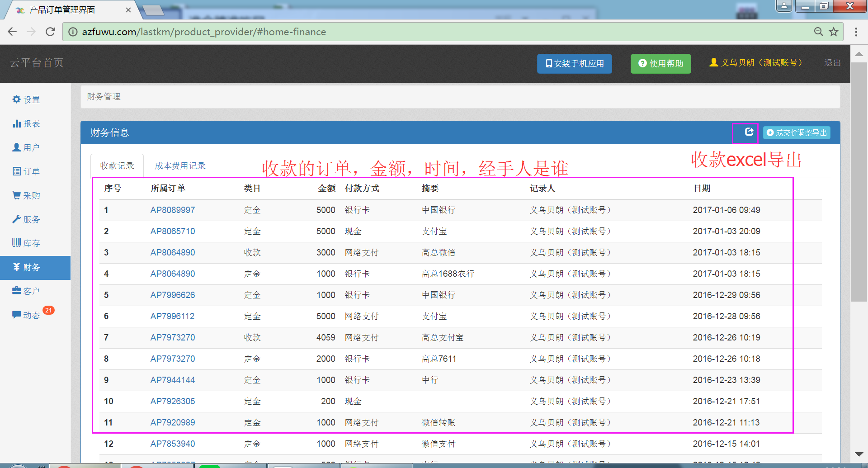Switch to the 收款记录 tab
The width and height of the screenshot is (868, 468).
point(117,165)
